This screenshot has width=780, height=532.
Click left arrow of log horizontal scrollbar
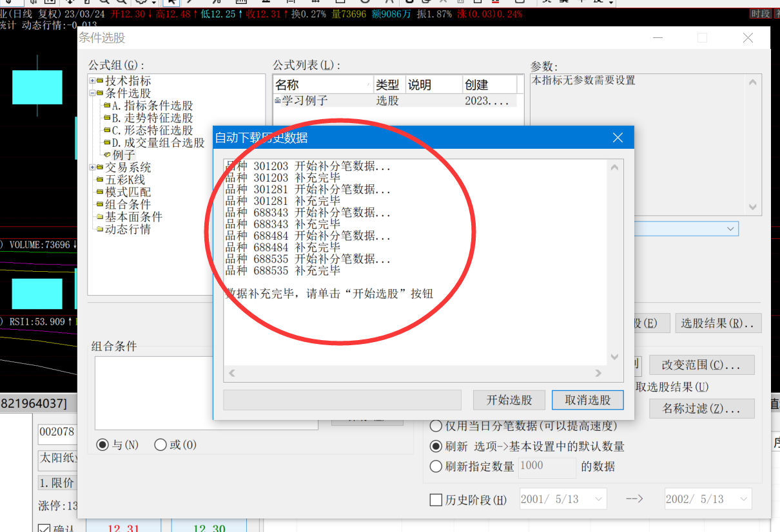click(x=232, y=373)
